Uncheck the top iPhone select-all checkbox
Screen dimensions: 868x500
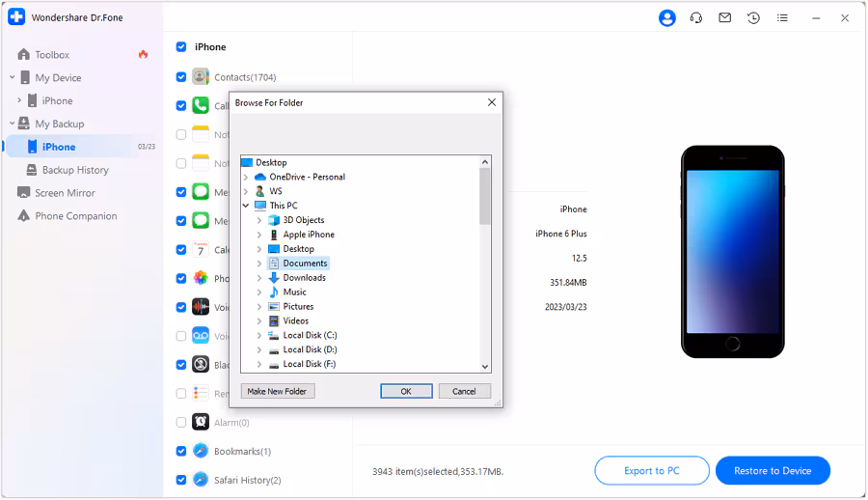[x=181, y=47]
